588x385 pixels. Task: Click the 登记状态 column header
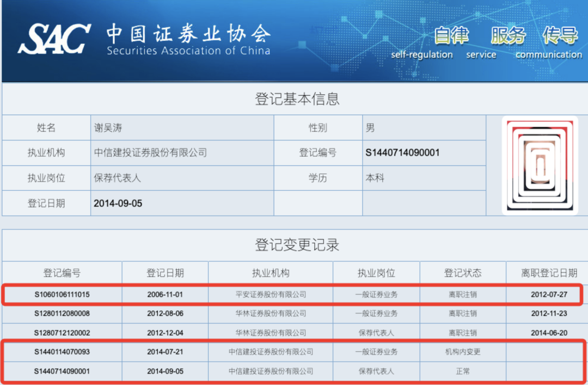(x=463, y=273)
